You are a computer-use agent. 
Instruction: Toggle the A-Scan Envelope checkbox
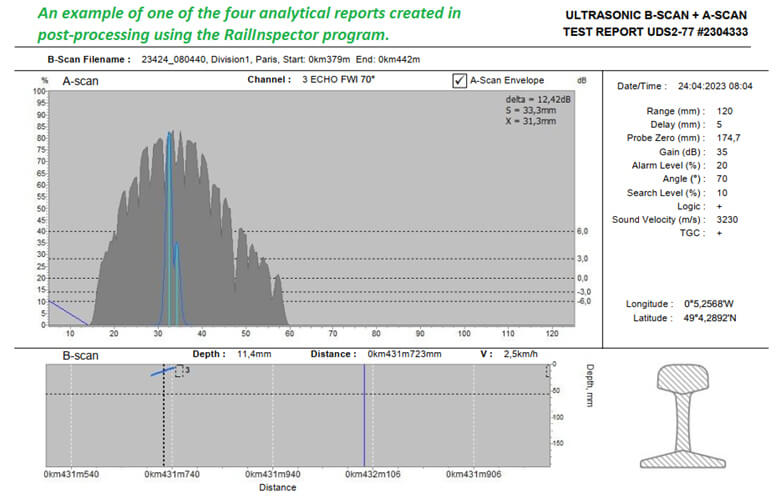[459, 80]
